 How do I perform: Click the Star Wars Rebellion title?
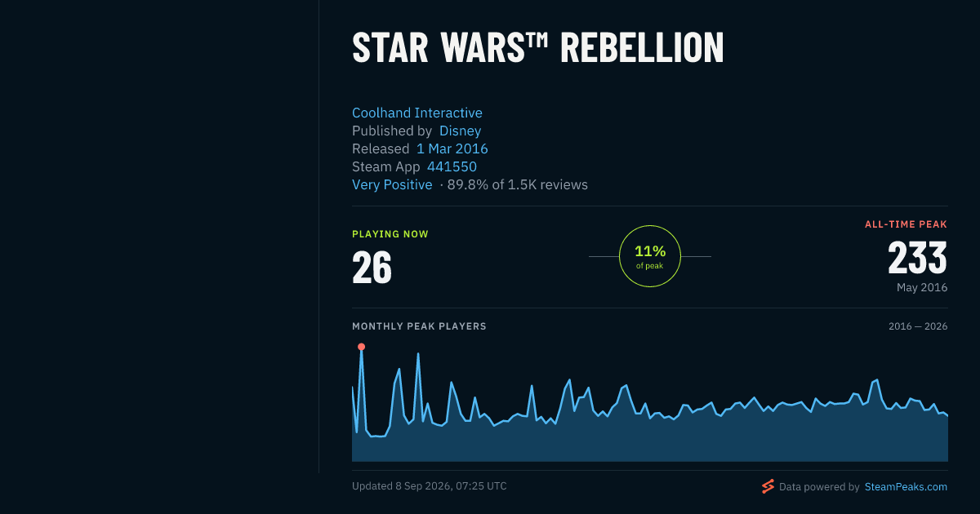[x=537, y=48]
